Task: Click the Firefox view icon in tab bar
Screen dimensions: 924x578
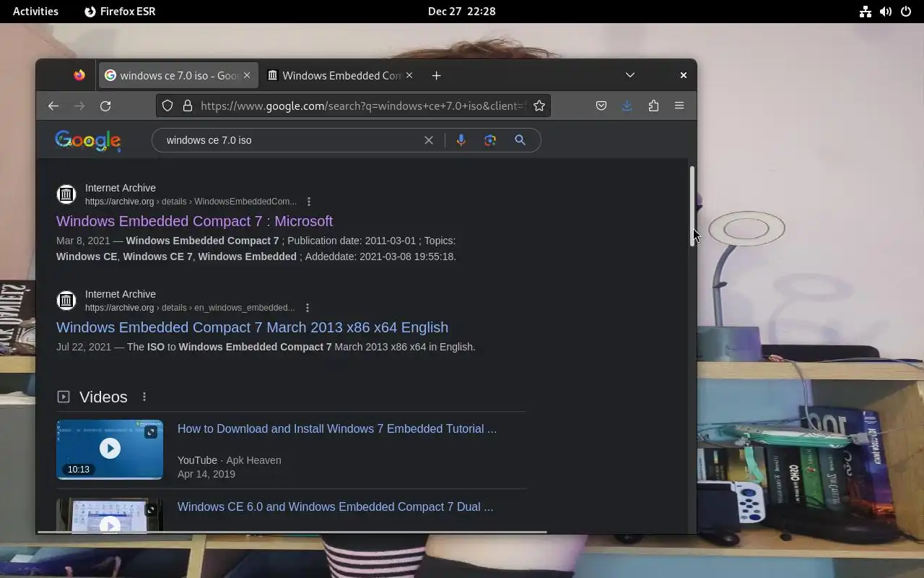Action: tap(79, 75)
